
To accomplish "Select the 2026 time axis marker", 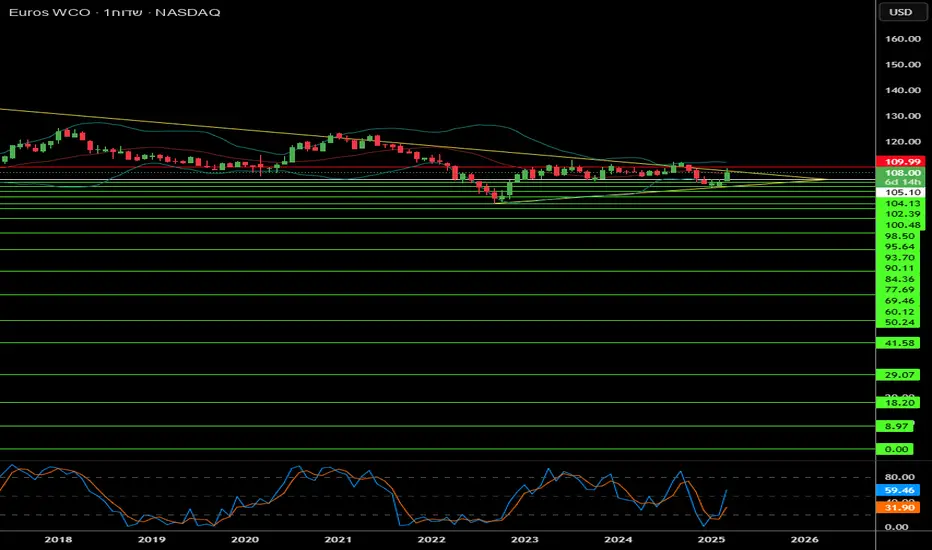I will click(804, 539).
